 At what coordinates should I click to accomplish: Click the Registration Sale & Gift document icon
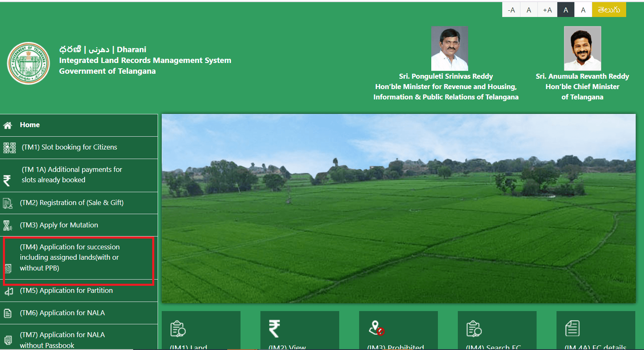pyautogui.click(x=7, y=203)
